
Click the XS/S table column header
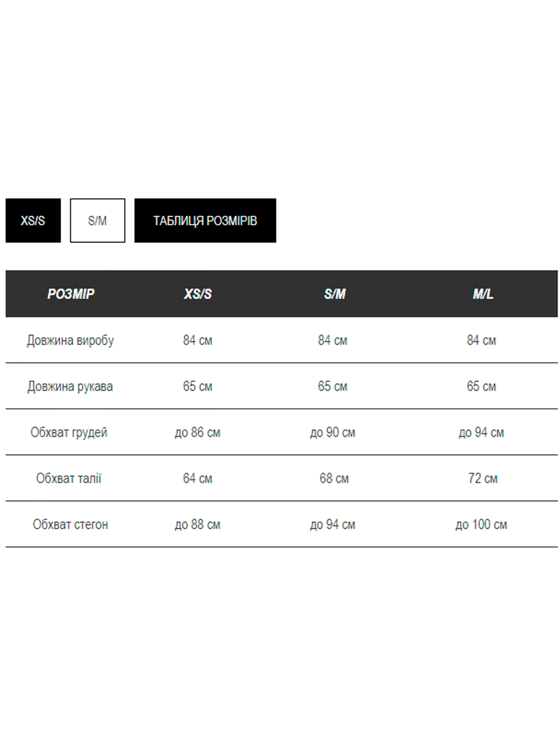[197, 294]
